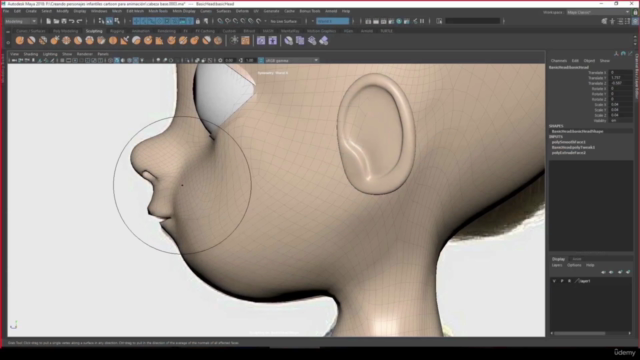The height and width of the screenshot is (360, 640).
Task: Select the Wax sculpting tool icon
Action: click(136, 40)
